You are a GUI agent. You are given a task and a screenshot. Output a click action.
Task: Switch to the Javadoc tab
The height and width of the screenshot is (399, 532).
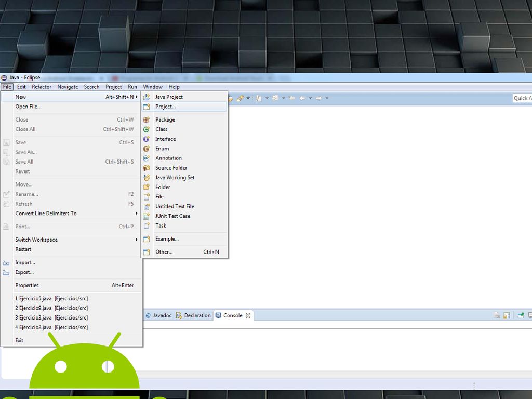tap(159, 315)
